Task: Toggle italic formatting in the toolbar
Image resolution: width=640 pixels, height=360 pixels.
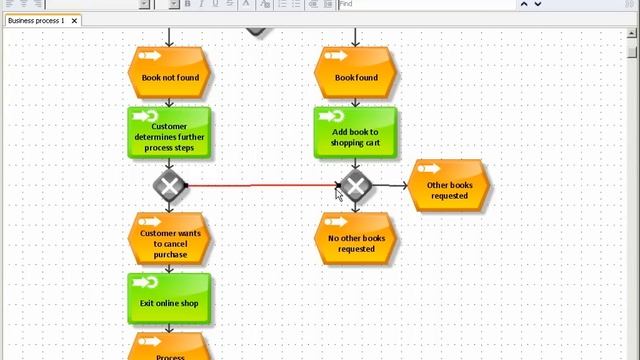Action: point(201,4)
